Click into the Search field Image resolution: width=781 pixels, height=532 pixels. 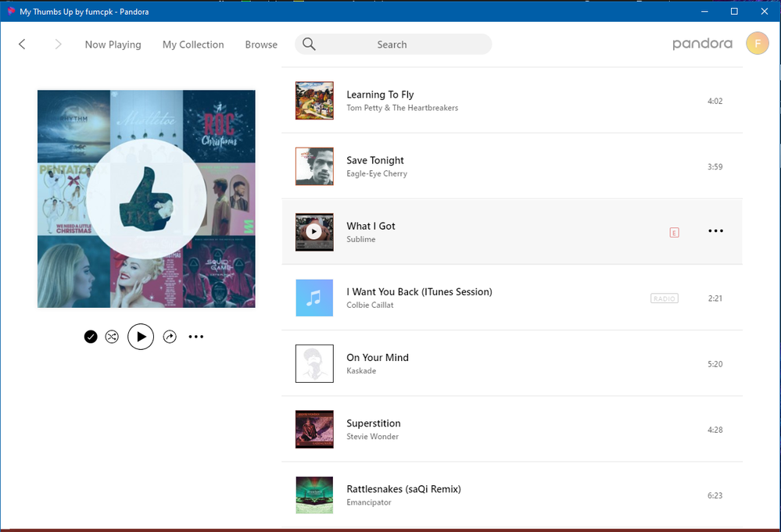point(392,45)
